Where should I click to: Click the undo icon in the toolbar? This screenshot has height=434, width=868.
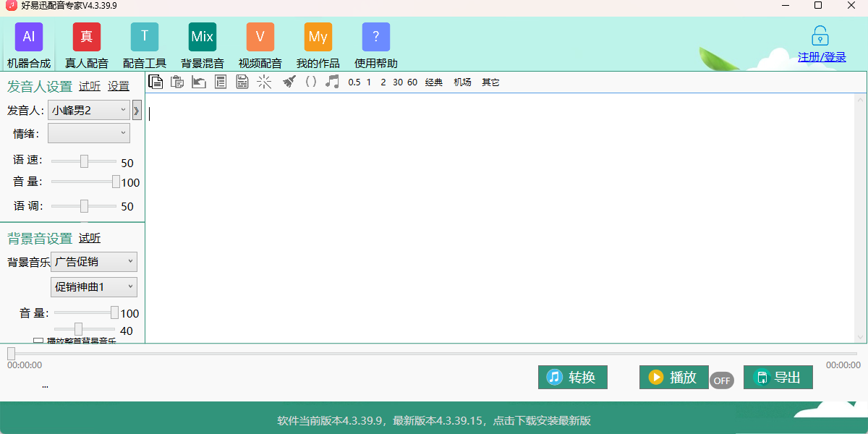[x=198, y=82]
